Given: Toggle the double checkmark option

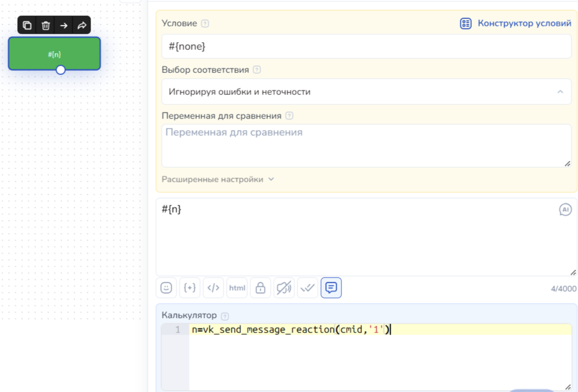Looking at the screenshot, I should coord(308,288).
